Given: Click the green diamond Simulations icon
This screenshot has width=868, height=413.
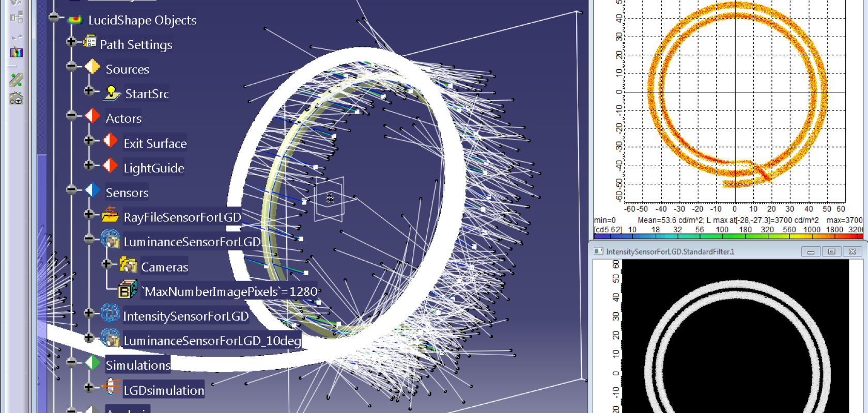Looking at the screenshot, I should (92, 362).
